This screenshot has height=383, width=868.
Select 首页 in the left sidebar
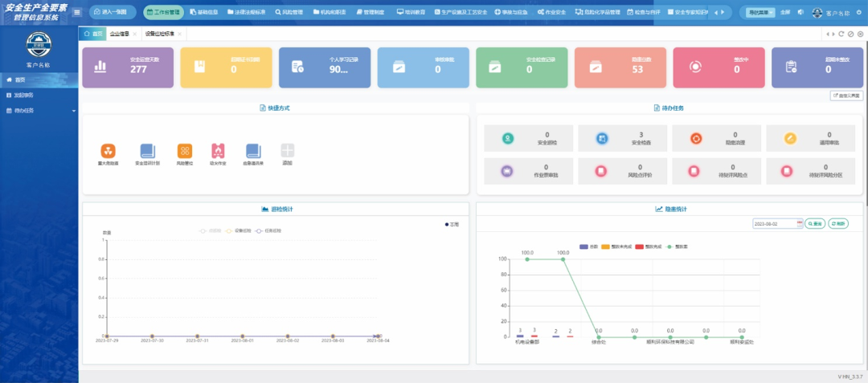[x=39, y=80]
